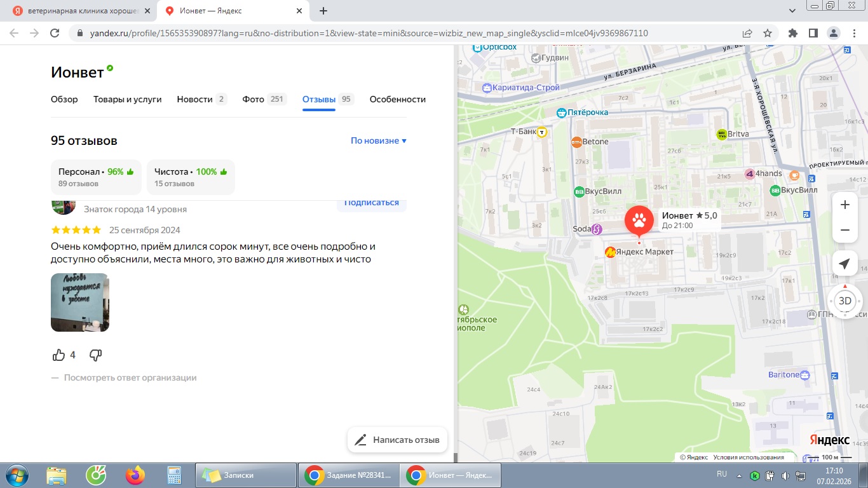Click the five-star rating of the review
The image size is (868, 488).
coord(76,230)
